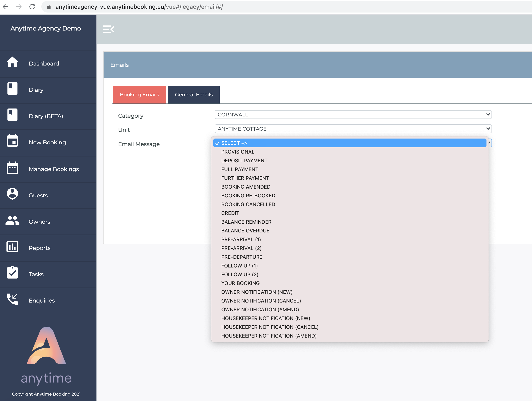Select CREDIT in the dropdown list
This screenshot has width=532, height=401.
[350, 213]
